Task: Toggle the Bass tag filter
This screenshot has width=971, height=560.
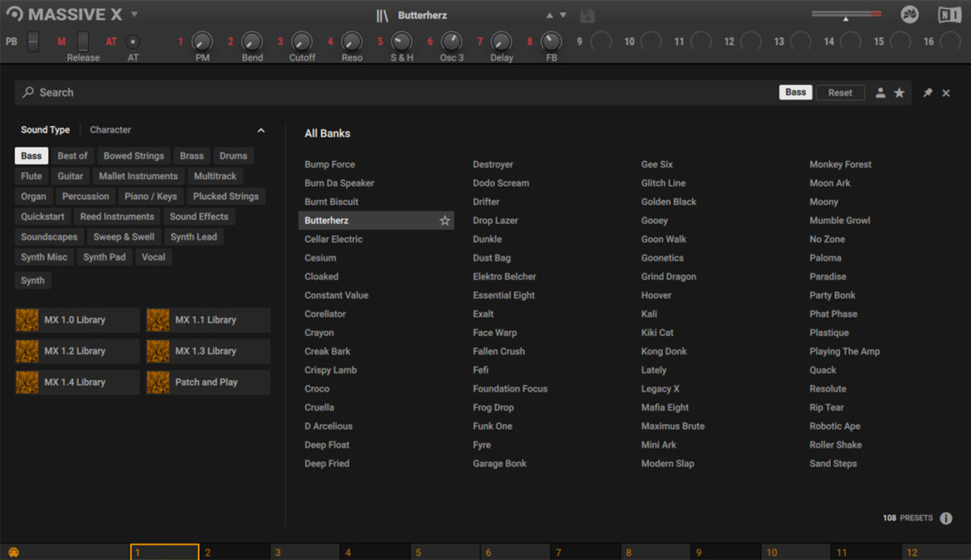Action: click(32, 156)
